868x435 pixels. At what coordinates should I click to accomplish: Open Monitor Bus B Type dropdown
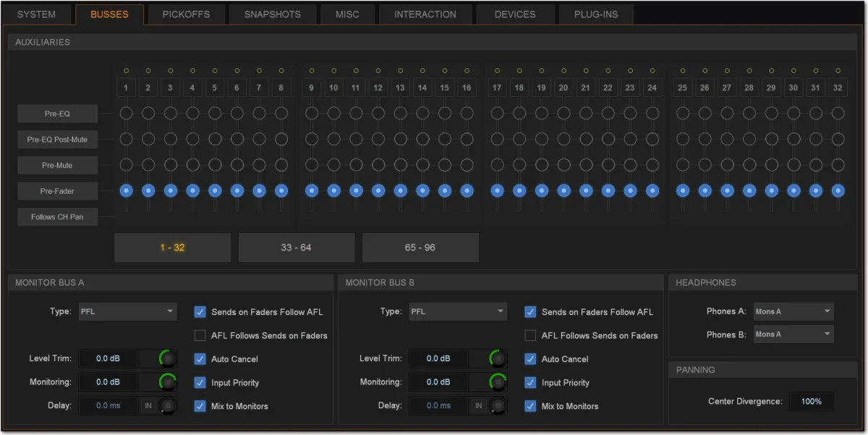[457, 311]
